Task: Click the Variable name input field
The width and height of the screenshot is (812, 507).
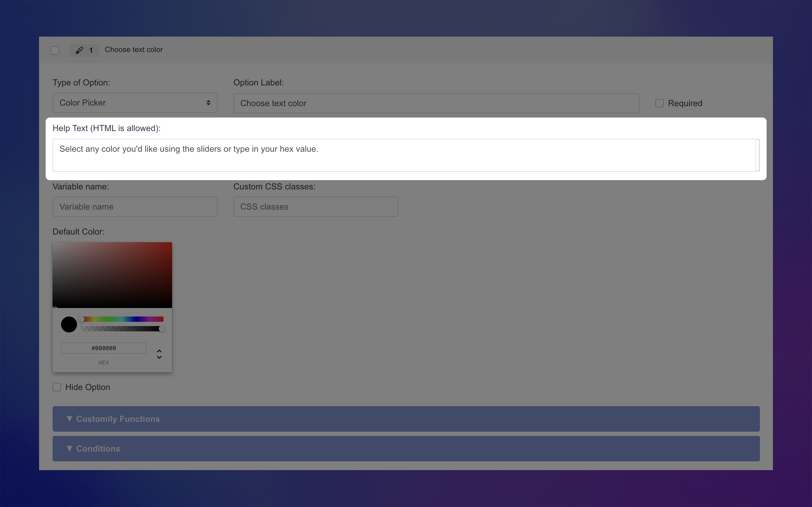Action: [x=135, y=207]
